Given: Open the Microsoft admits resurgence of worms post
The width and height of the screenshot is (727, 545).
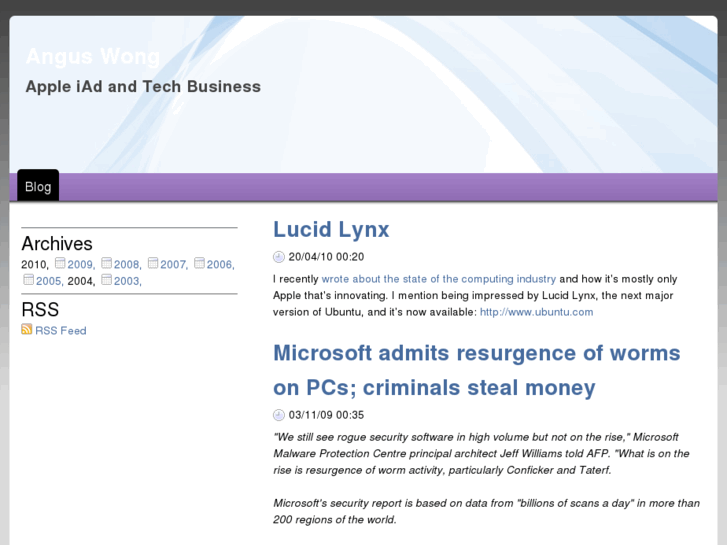Looking at the screenshot, I should tap(476, 370).
